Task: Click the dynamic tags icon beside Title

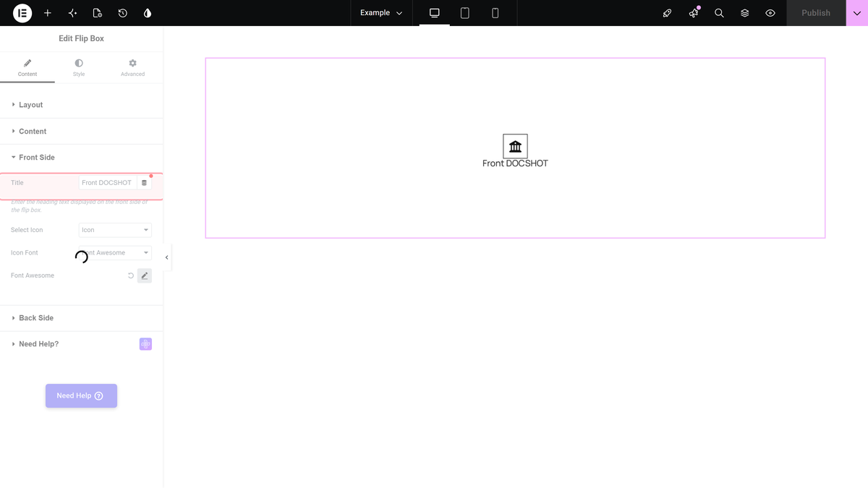Action: (144, 183)
